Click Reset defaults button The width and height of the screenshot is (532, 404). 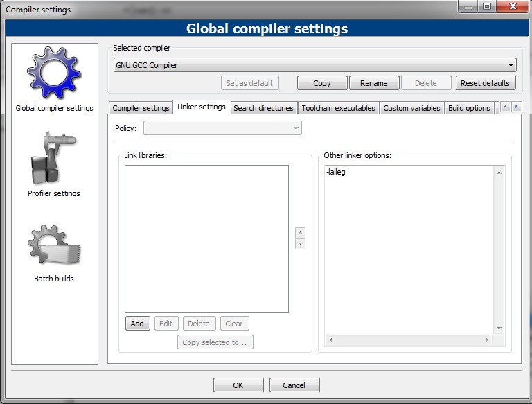[x=485, y=83]
